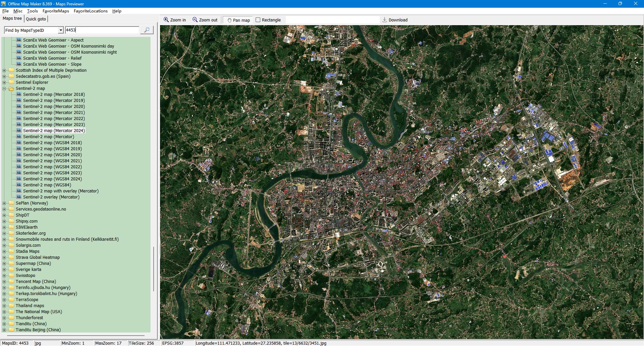Click the maps tree vertical scrollbar

pos(154,268)
